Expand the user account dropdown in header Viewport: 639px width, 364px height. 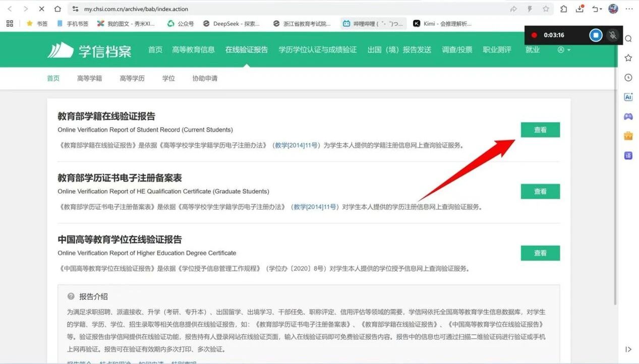564,50
